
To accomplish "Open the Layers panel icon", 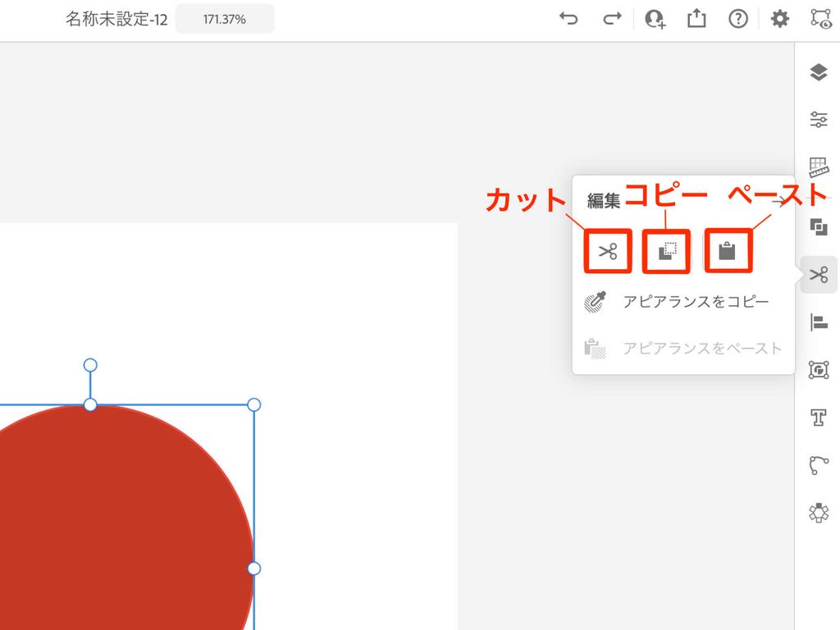I will 819,72.
